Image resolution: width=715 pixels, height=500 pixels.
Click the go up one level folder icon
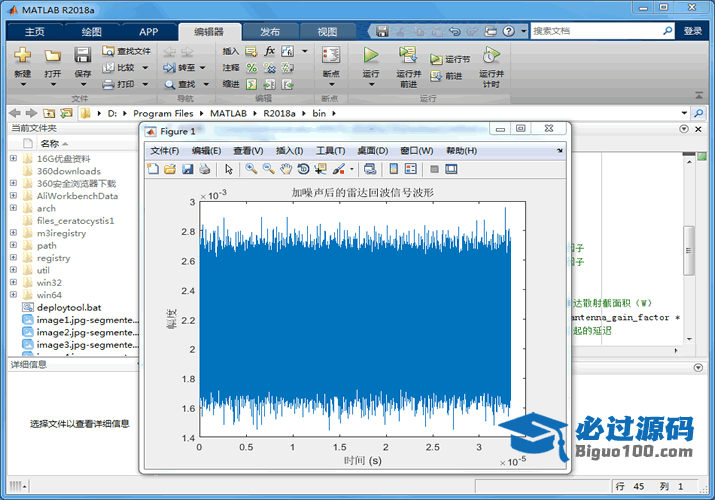49,113
